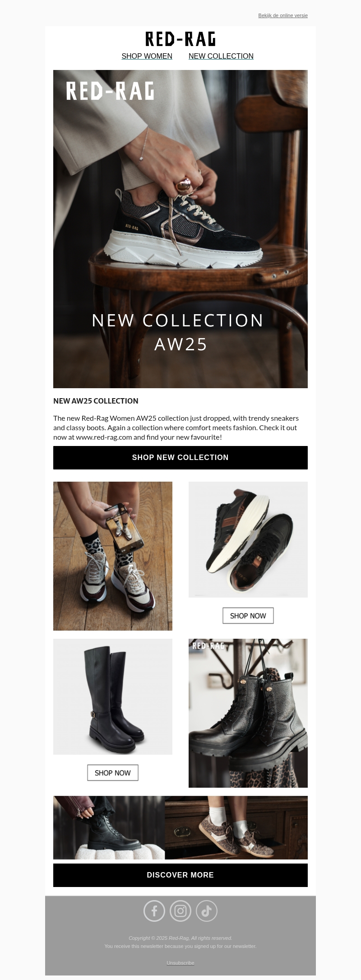Click Shop Now under tall black boots
Screen dimensions: 361x980
click(113, 773)
